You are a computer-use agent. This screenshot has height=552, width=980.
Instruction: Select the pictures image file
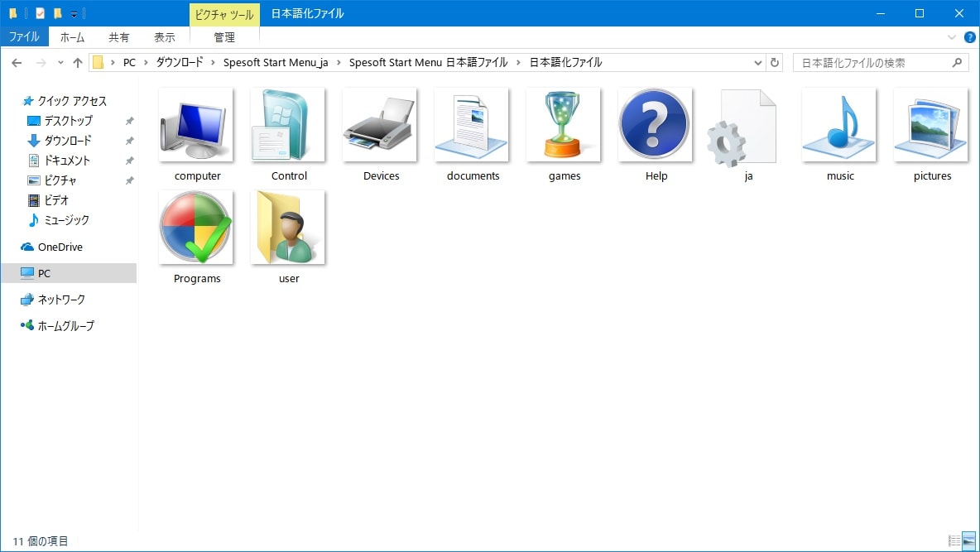pyautogui.click(x=932, y=134)
